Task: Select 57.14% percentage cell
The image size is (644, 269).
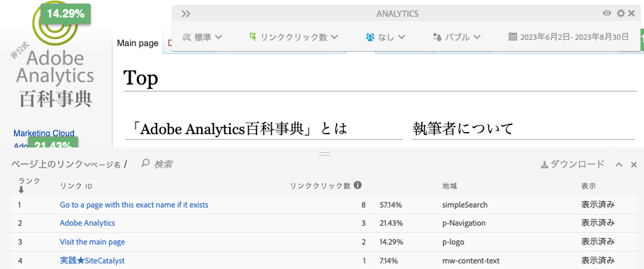Action: [390, 205]
